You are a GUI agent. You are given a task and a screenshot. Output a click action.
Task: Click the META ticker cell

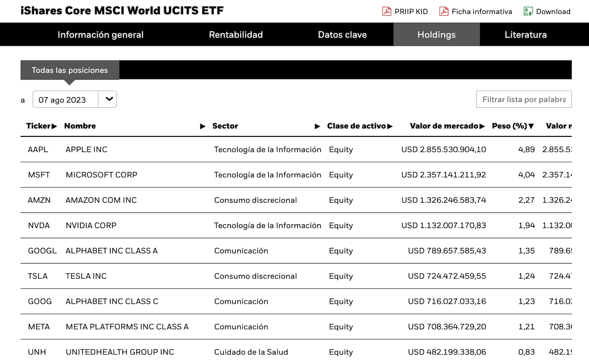click(x=39, y=326)
